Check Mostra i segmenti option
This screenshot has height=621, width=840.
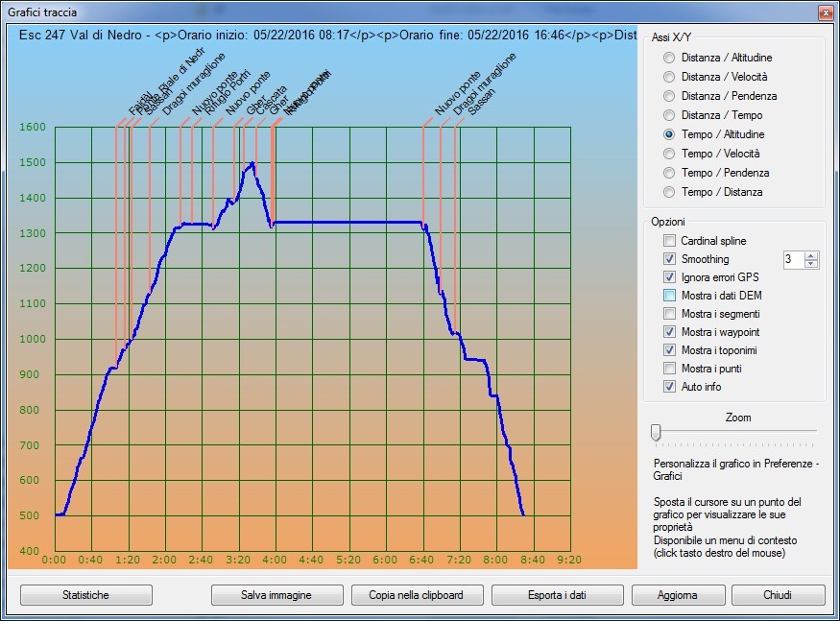[669, 314]
